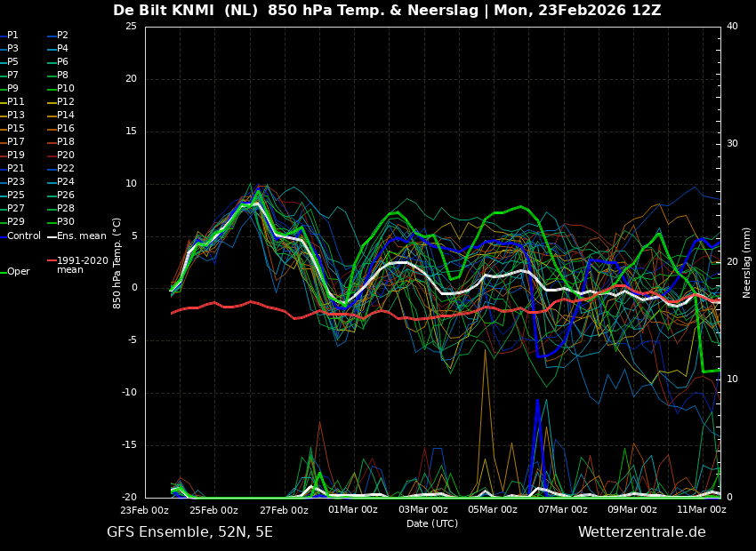Select the Control legend entry
This screenshot has height=551, width=756.
point(24,236)
